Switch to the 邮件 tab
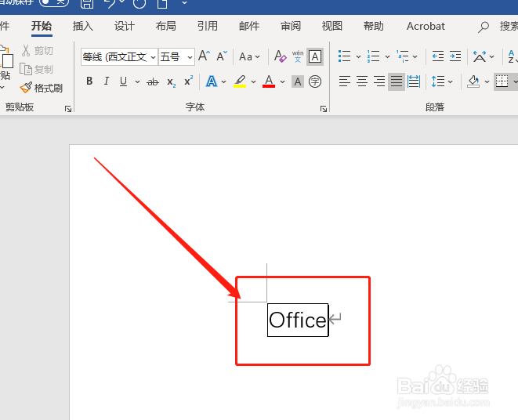 [x=249, y=26]
